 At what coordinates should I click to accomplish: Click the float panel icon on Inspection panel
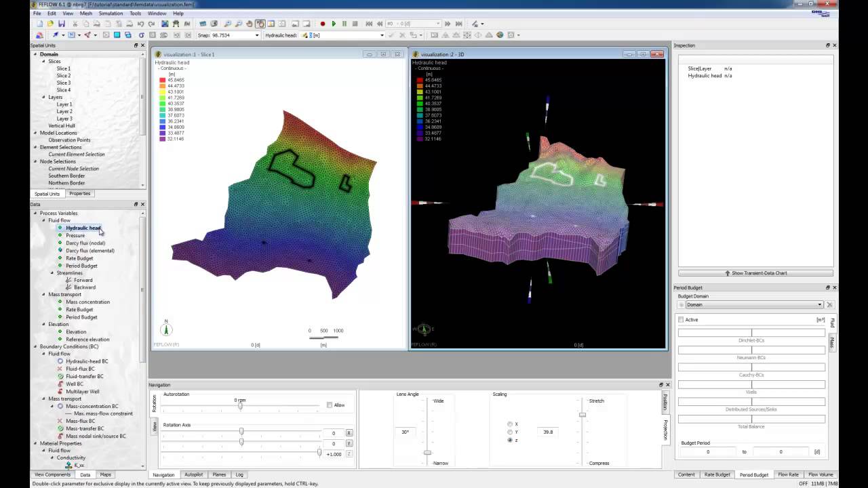point(827,45)
